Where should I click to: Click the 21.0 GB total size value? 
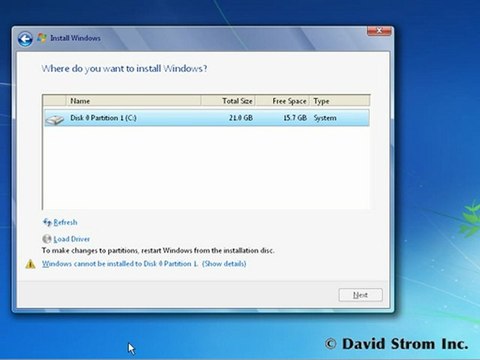click(x=241, y=118)
